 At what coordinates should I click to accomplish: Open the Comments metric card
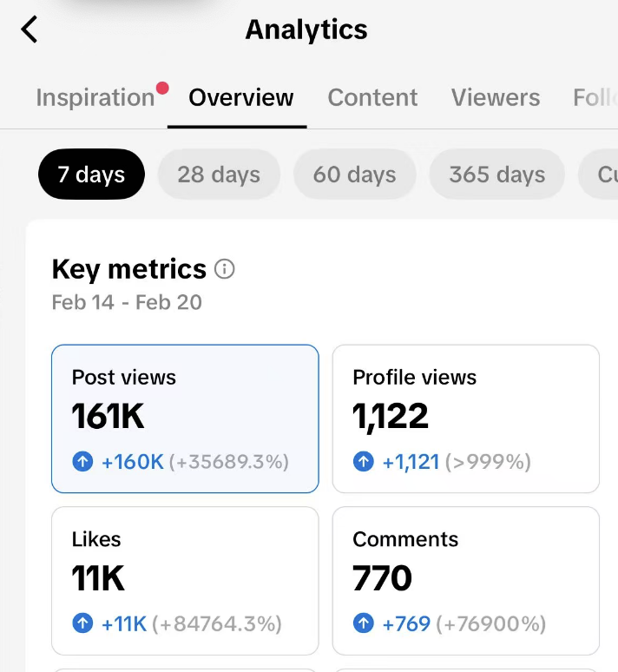pyautogui.click(x=466, y=580)
